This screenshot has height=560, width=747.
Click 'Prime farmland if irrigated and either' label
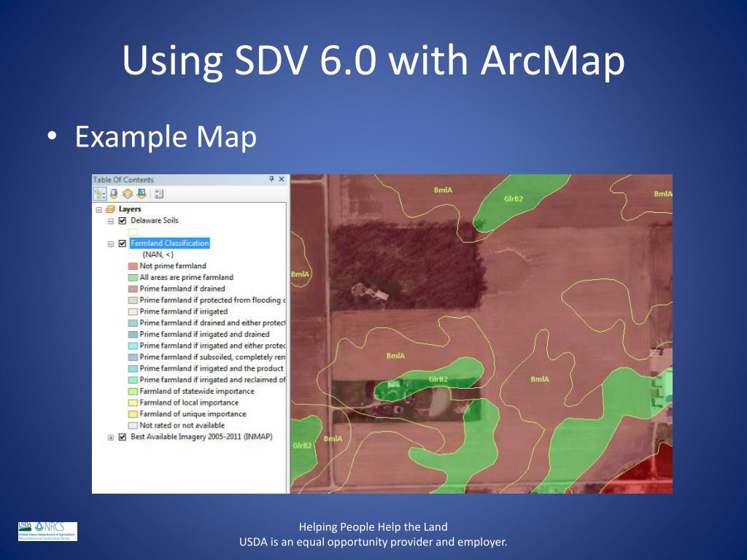click(212, 346)
